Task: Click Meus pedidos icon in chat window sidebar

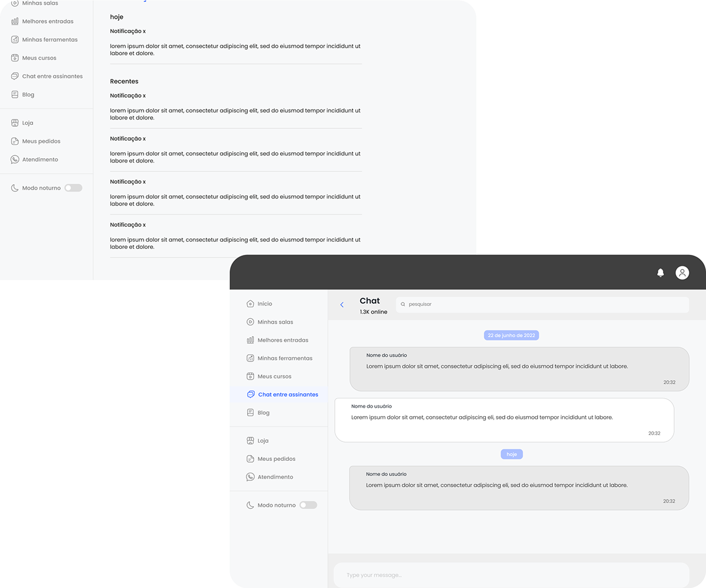Action: click(250, 459)
